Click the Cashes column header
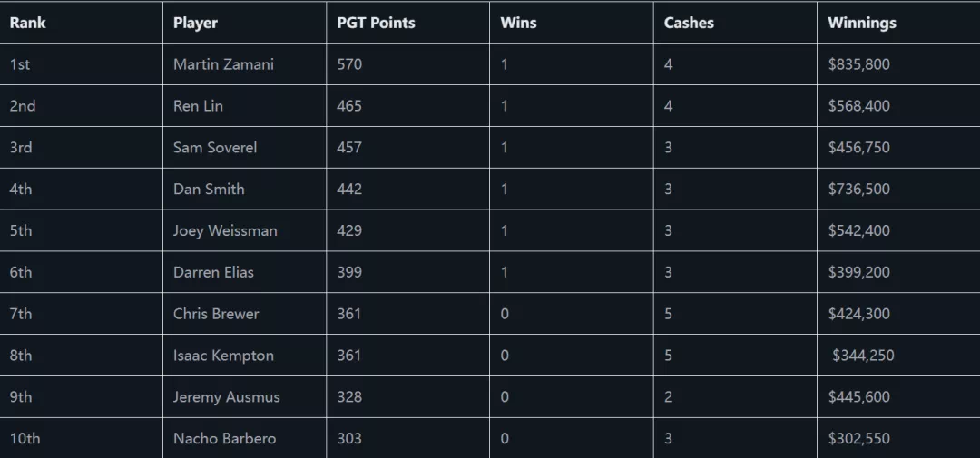This screenshot has height=458, width=980. tap(689, 23)
